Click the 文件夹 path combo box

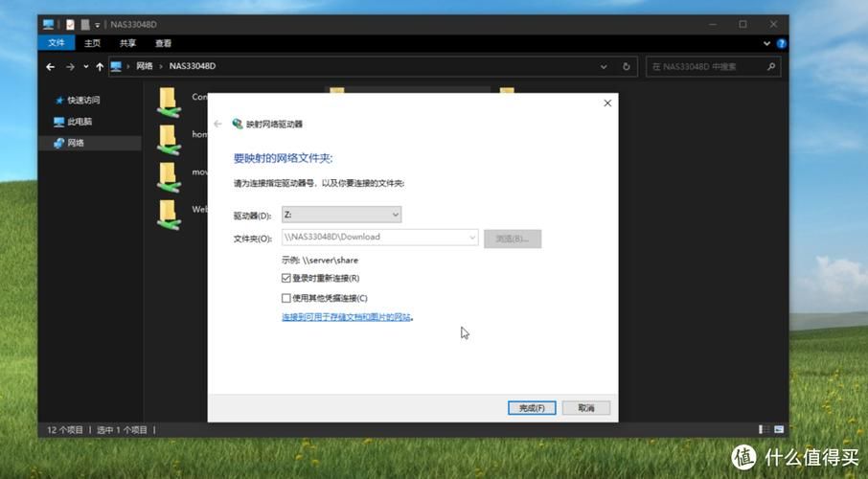380,237
